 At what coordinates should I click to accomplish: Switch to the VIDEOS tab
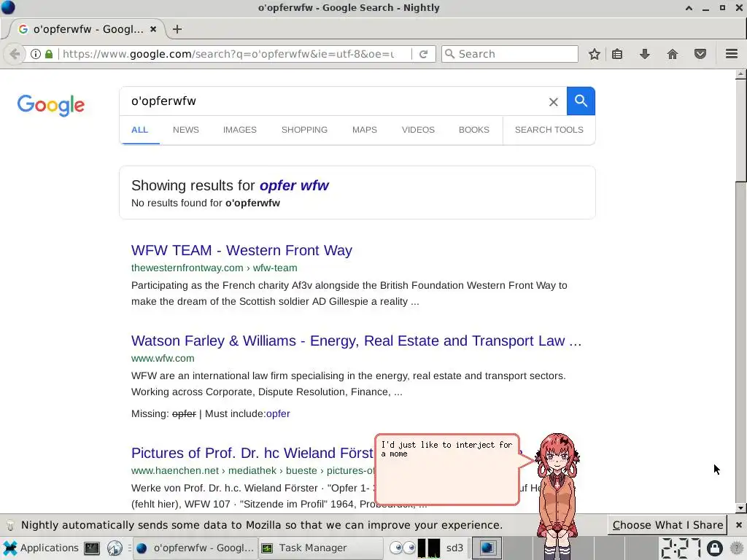pos(418,130)
